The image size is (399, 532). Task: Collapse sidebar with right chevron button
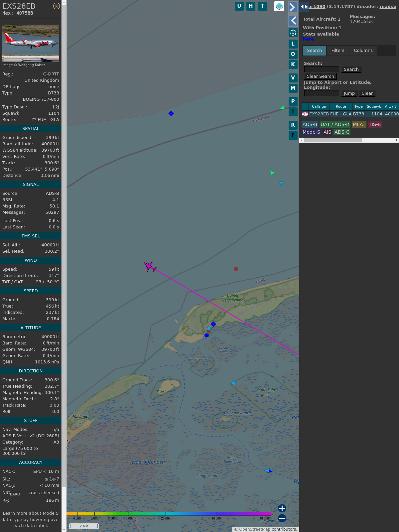[293, 7]
